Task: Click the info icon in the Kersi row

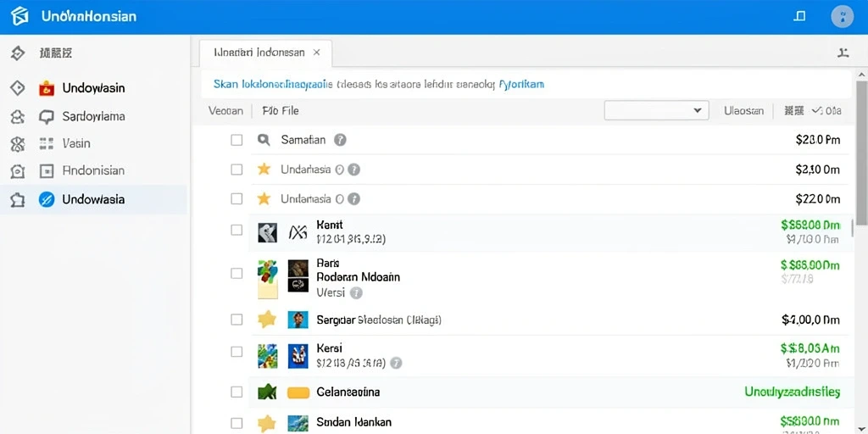Action: 396,363
